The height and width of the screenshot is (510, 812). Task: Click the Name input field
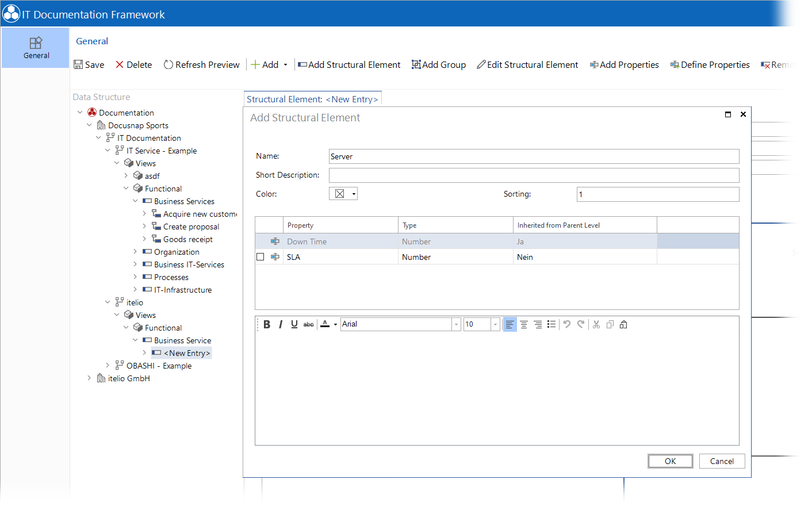click(534, 156)
